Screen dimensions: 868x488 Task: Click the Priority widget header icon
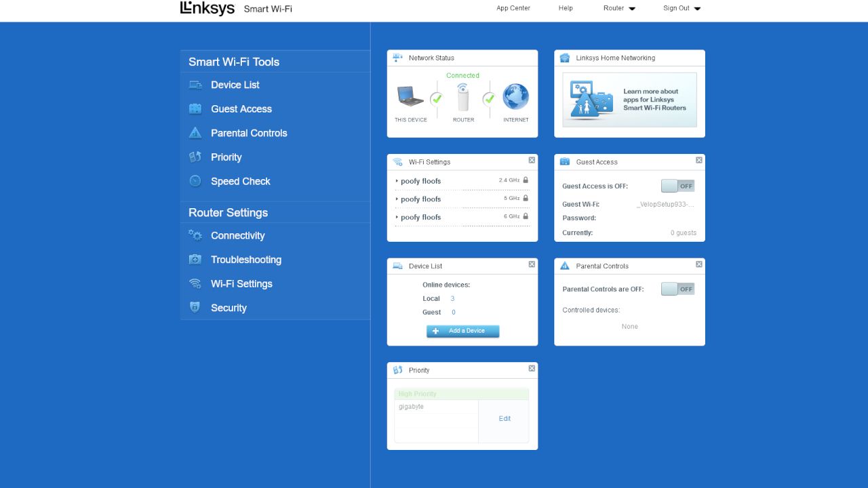(397, 370)
